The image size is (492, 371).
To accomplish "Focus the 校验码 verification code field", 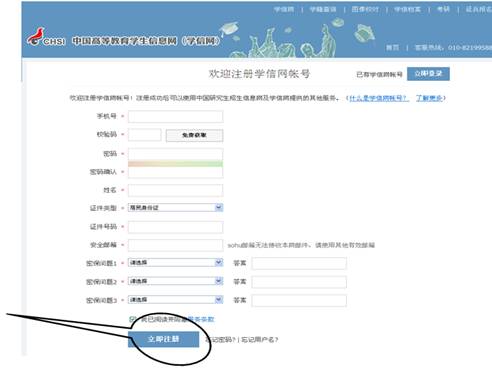I will [145, 135].
